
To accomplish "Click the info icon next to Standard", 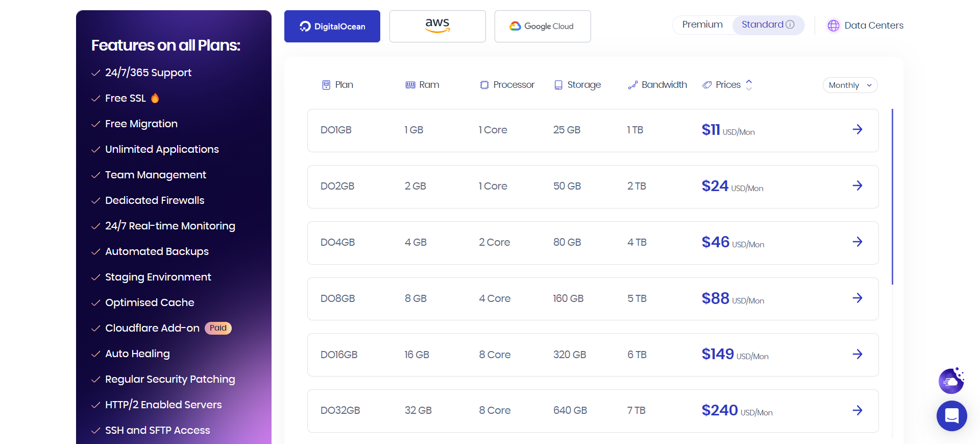I will (x=790, y=25).
